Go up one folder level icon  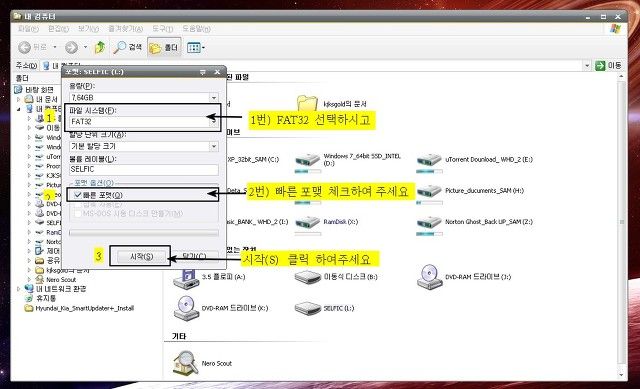(x=100, y=47)
